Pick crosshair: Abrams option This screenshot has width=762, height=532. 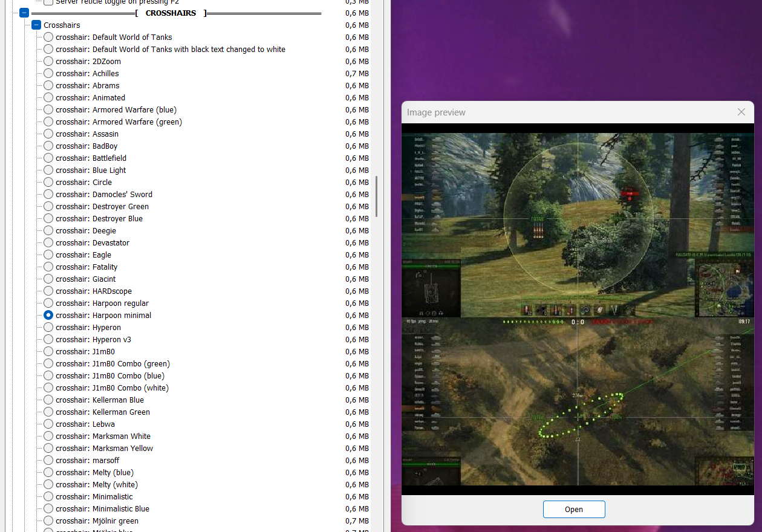click(x=48, y=85)
